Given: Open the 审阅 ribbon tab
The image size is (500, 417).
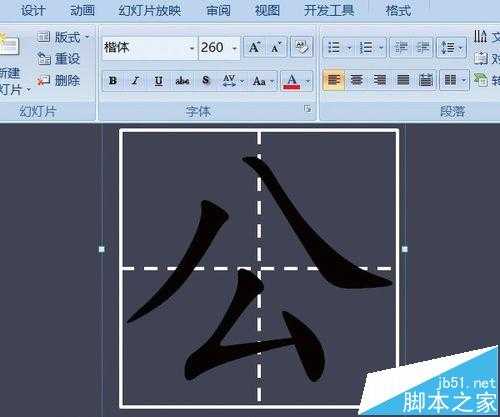Looking at the screenshot, I should [218, 10].
